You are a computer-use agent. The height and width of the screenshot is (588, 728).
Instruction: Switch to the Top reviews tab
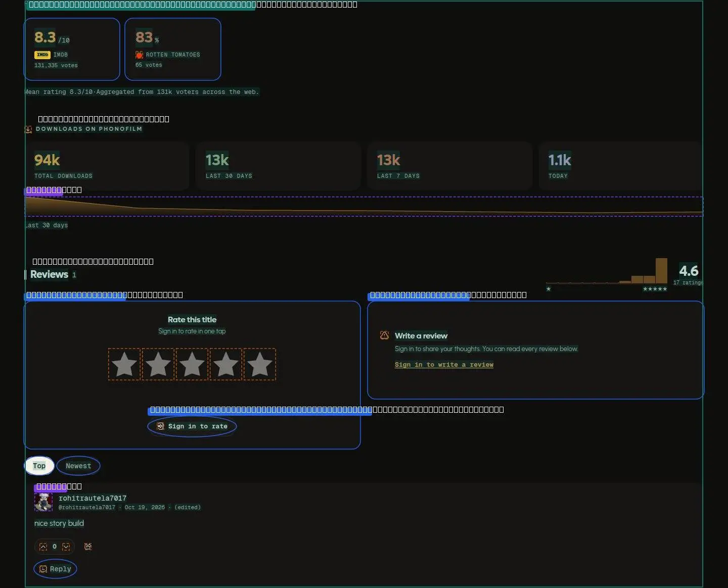[39, 466]
